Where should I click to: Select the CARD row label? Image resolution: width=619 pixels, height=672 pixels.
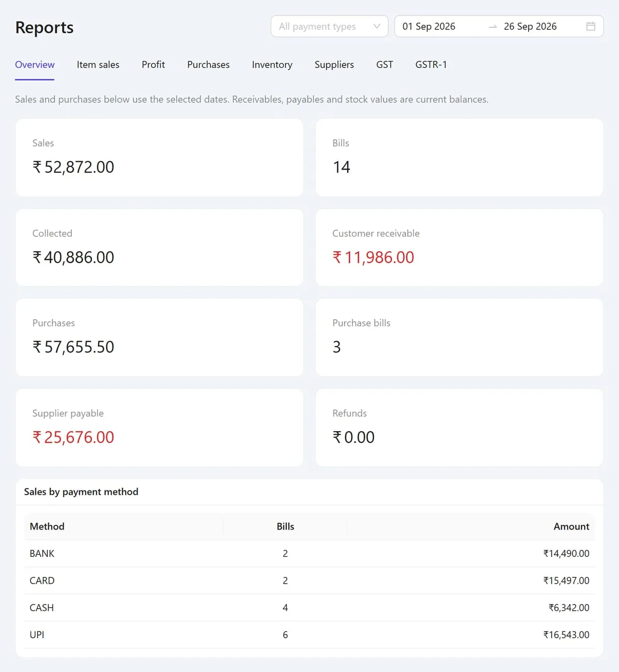pos(42,580)
